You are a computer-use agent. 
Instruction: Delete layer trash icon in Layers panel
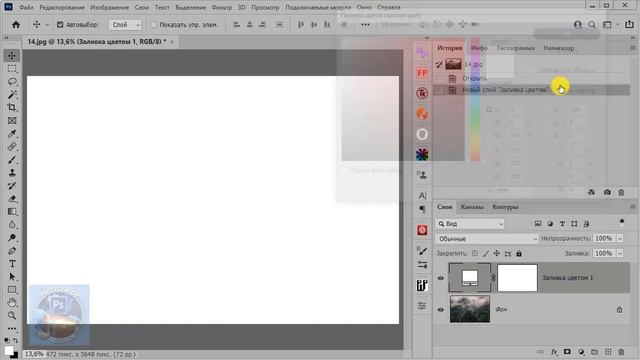pyautogui.click(x=621, y=352)
